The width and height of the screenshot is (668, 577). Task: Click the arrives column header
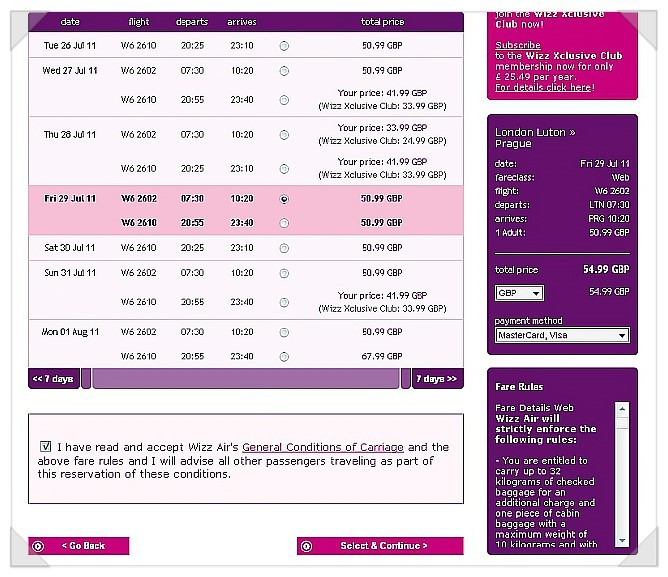pos(242,22)
